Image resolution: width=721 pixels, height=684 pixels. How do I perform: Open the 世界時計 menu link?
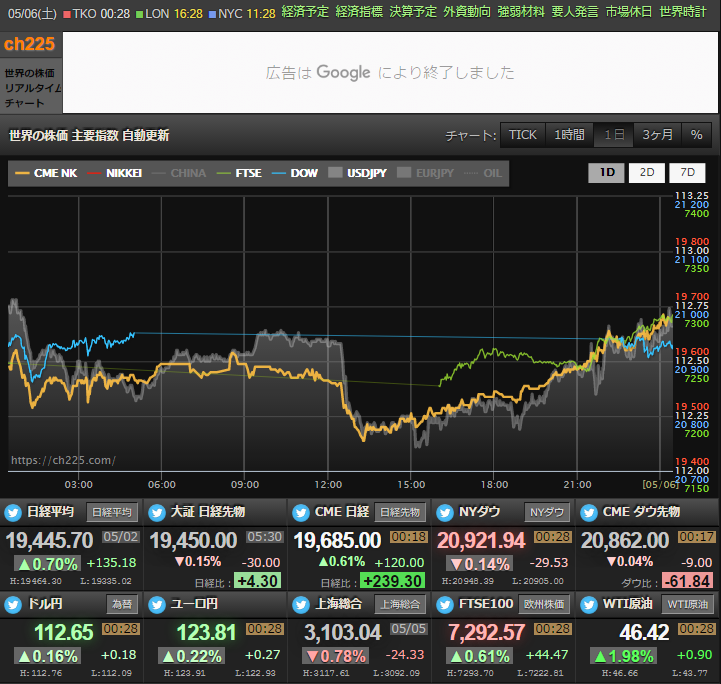pyautogui.click(x=683, y=12)
